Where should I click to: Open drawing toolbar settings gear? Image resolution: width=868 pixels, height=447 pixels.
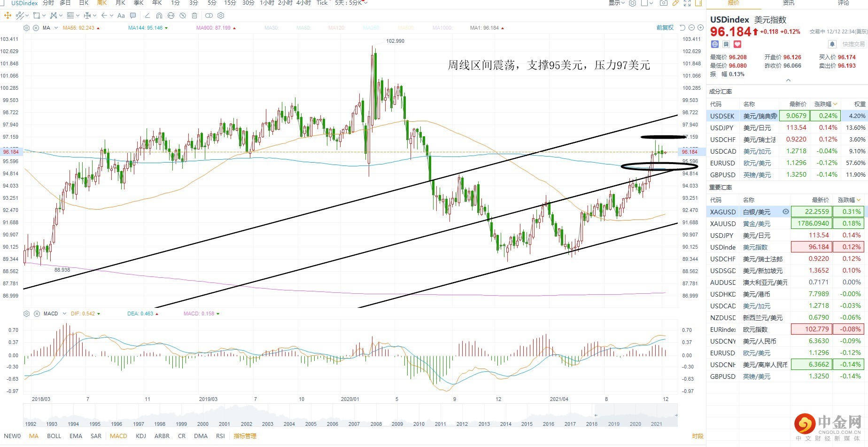pos(221,16)
